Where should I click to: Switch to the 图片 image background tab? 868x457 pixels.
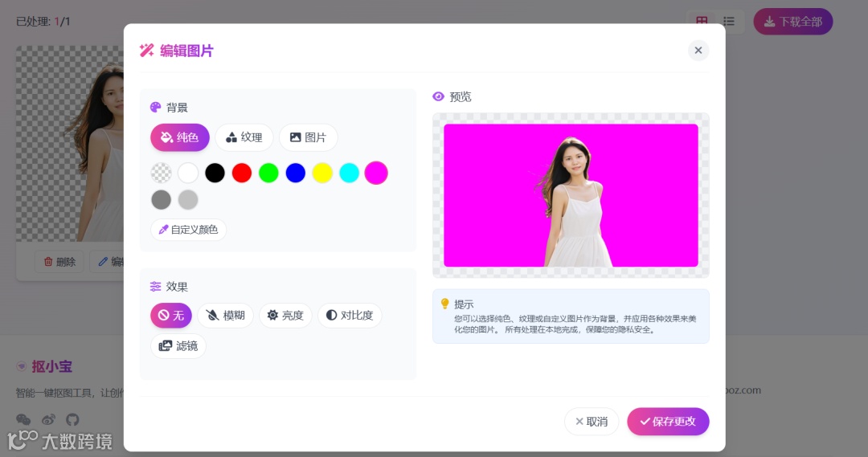coord(309,137)
